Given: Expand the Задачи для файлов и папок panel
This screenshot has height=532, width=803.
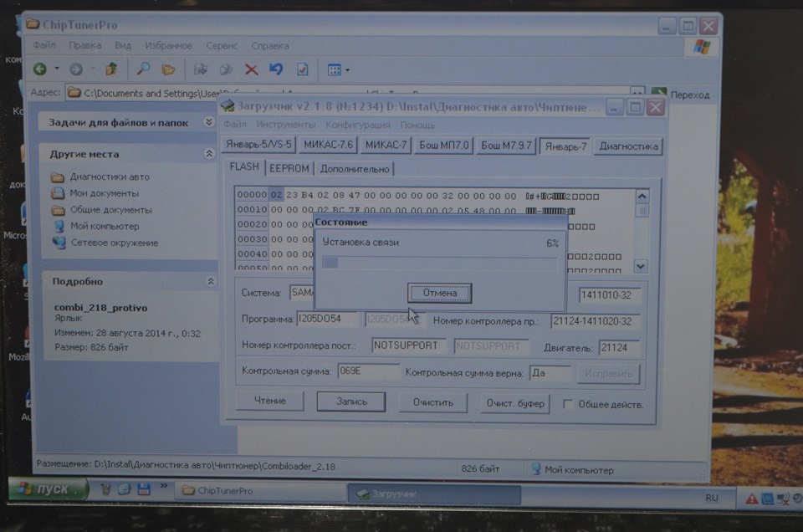Looking at the screenshot, I should (208, 122).
